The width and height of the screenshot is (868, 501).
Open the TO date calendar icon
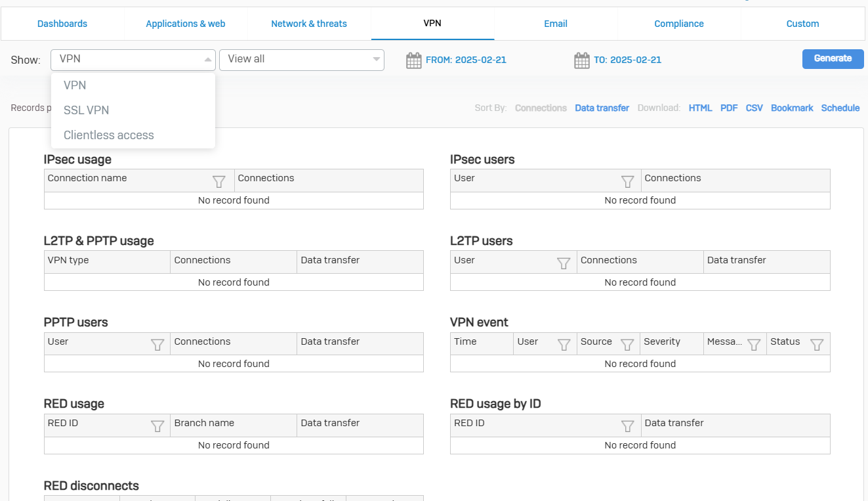pyautogui.click(x=582, y=60)
